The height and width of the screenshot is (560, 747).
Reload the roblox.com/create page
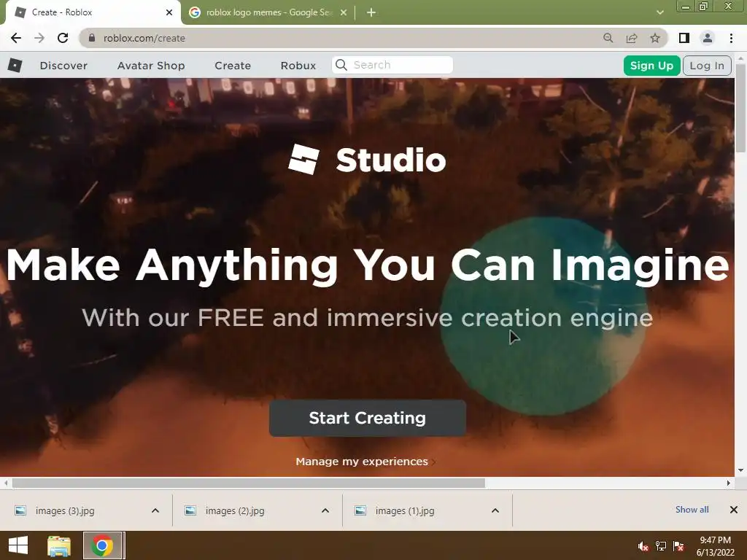point(63,38)
